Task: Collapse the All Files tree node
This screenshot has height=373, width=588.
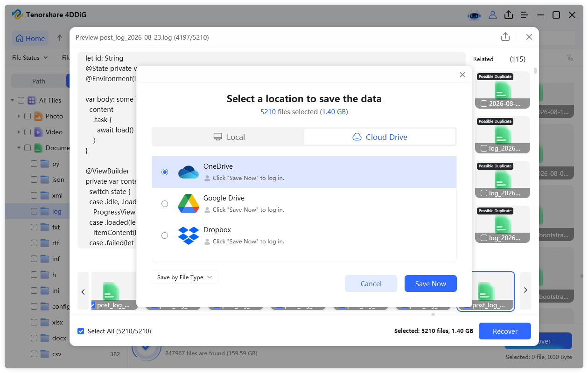Action: [12, 100]
